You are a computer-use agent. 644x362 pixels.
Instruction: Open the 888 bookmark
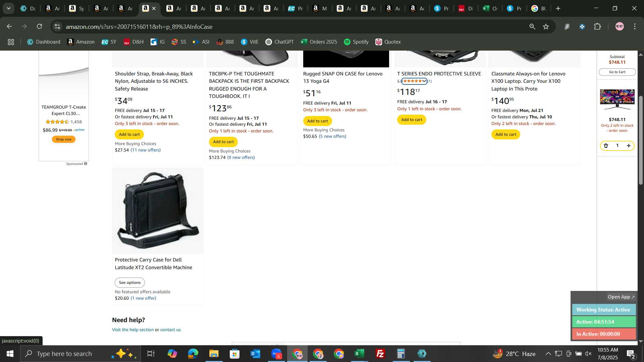[225, 42]
